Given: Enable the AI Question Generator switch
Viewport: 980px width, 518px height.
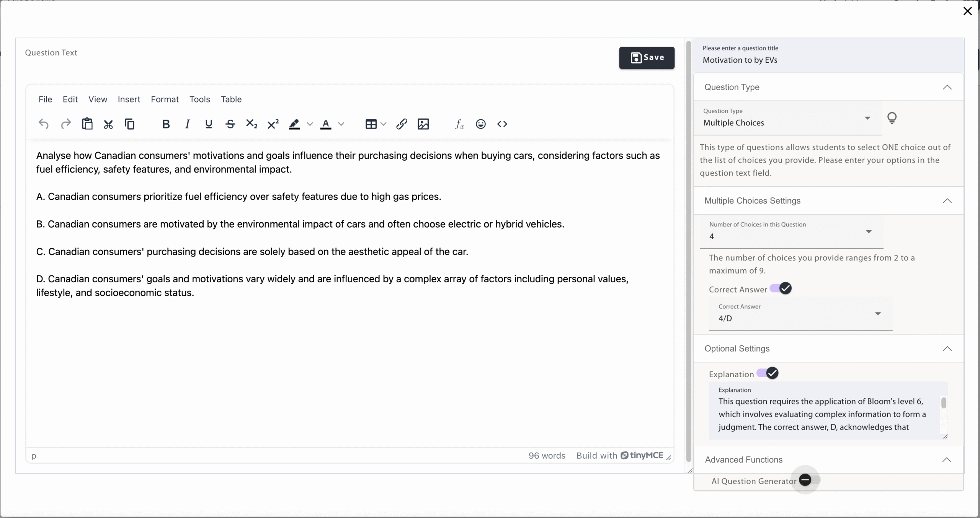Looking at the screenshot, I should [x=808, y=480].
